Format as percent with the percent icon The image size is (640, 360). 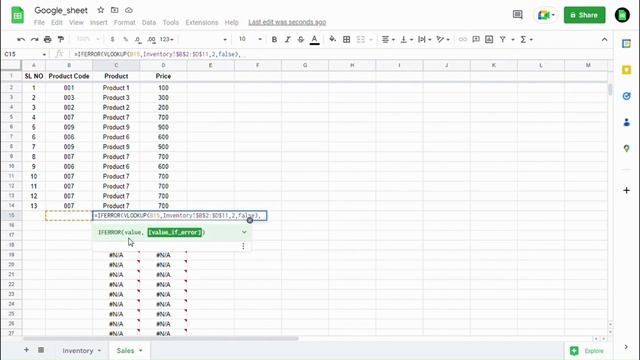tap(125, 40)
